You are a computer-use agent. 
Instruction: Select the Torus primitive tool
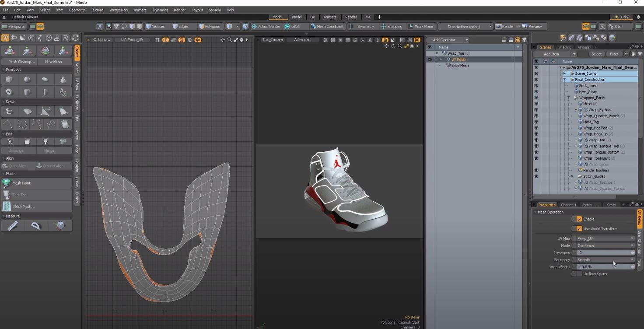click(x=9, y=92)
